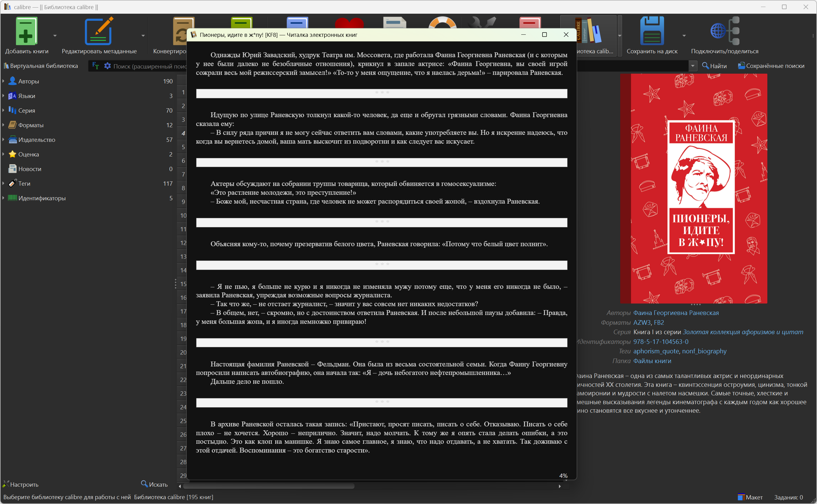Open the FB2 format link
The width and height of the screenshot is (817, 504).
tap(659, 322)
